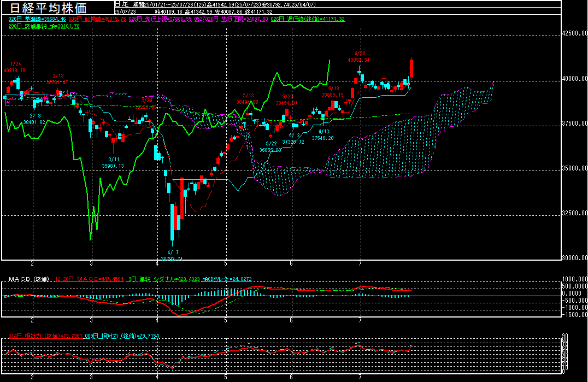
Task: Click the 32500.00 price axis label
Action: (x=575, y=213)
